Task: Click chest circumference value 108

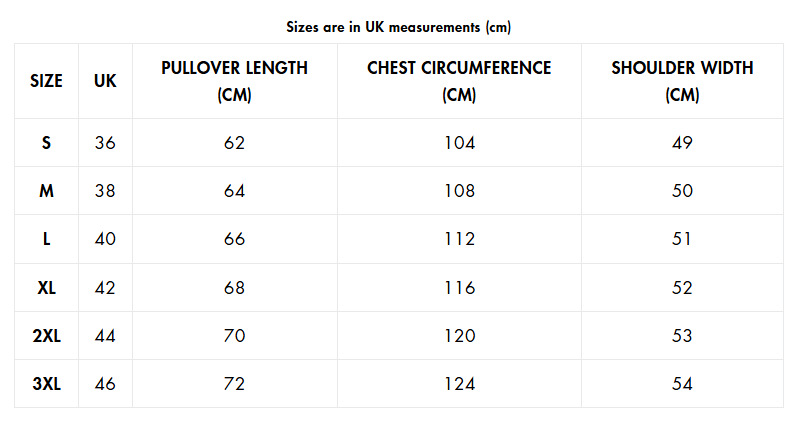Action: (x=459, y=191)
